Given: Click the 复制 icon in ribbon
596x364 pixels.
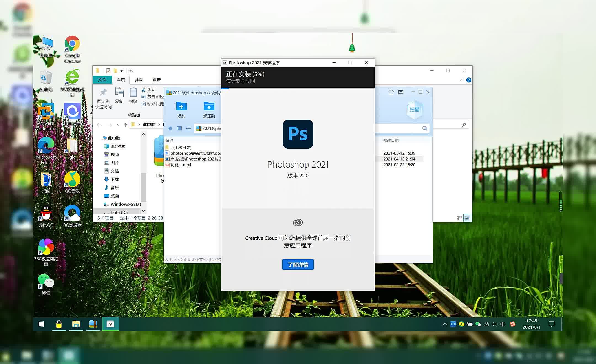Looking at the screenshot, I should click(x=119, y=92).
